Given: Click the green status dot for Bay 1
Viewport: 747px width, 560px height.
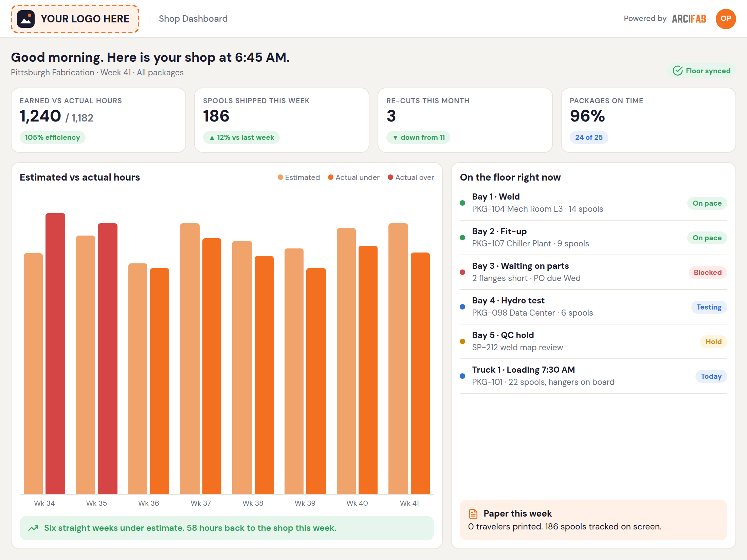Looking at the screenshot, I should click(462, 203).
